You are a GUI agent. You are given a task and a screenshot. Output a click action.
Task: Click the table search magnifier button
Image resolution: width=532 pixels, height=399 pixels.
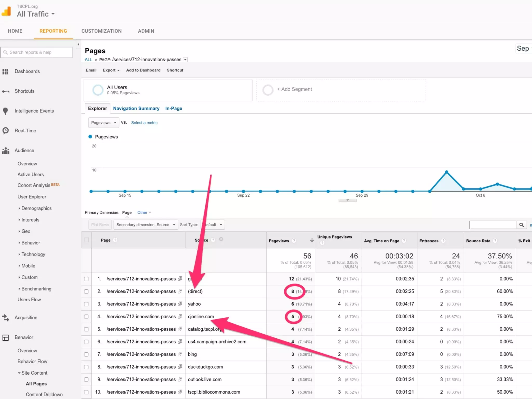tap(521, 225)
